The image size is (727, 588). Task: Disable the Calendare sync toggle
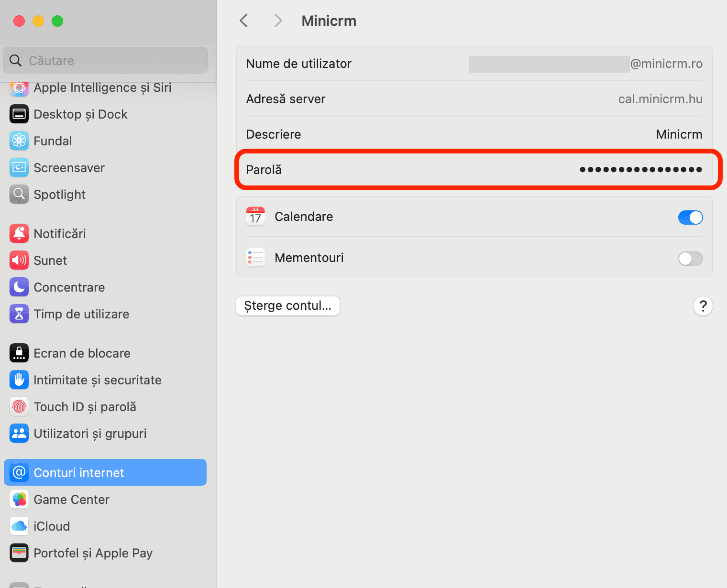coord(691,218)
